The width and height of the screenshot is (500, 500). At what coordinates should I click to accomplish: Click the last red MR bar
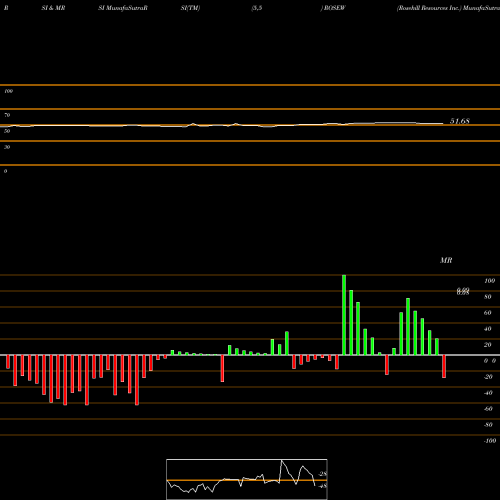coord(444,366)
